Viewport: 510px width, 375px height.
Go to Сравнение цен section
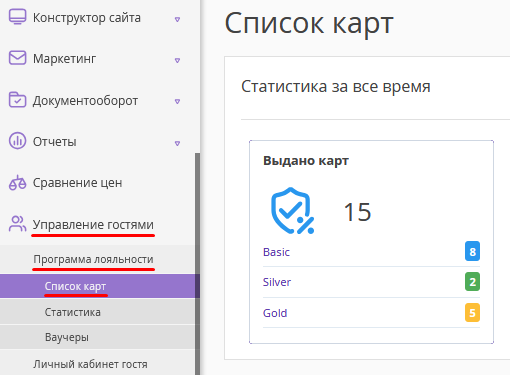pos(77,183)
